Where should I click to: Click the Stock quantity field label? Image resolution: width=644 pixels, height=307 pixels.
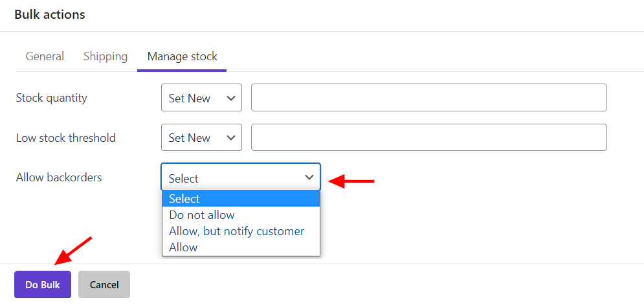tap(52, 98)
